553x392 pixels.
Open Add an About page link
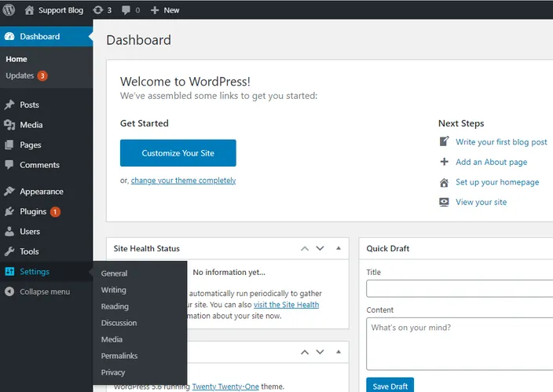[x=491, y=162]
